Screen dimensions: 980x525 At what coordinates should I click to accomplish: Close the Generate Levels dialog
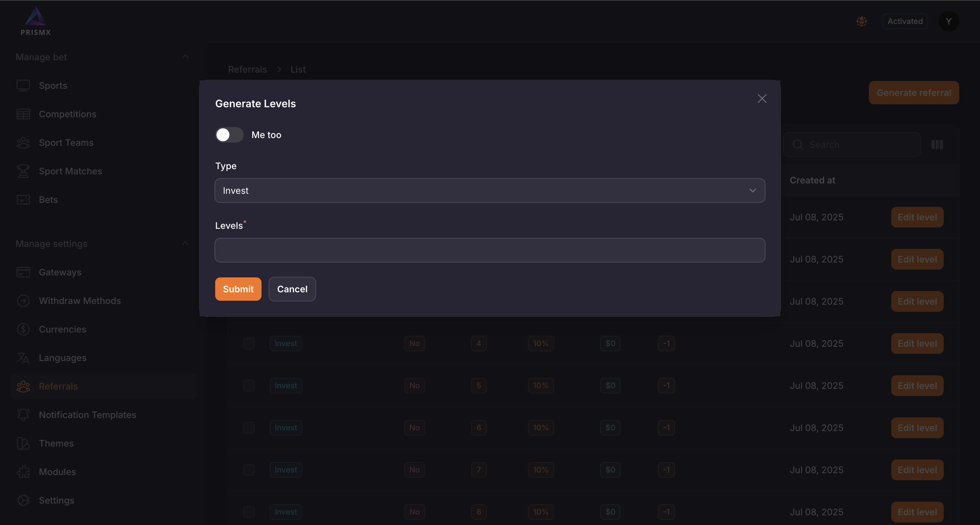pos(762,99)
